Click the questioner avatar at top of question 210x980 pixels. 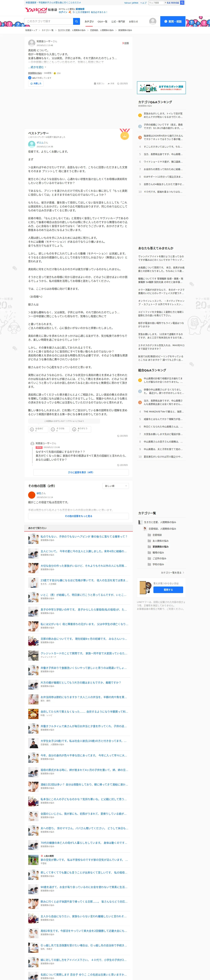point(32,43)
